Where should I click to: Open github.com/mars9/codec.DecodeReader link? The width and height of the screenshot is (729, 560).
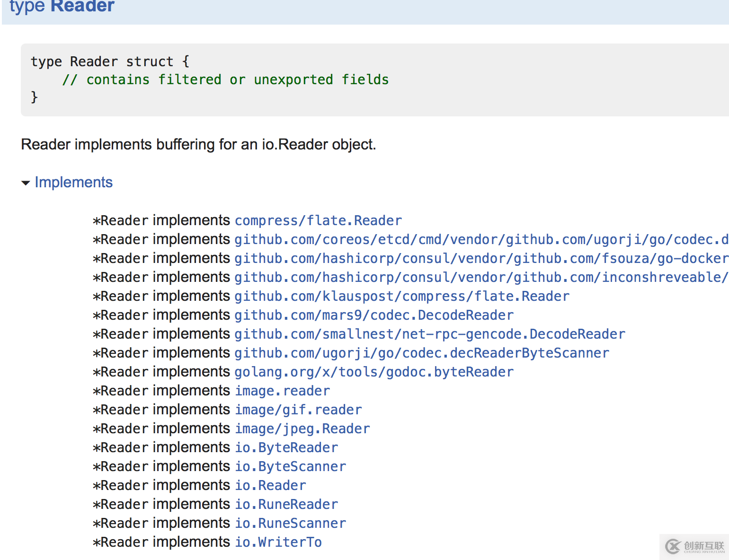374,315
